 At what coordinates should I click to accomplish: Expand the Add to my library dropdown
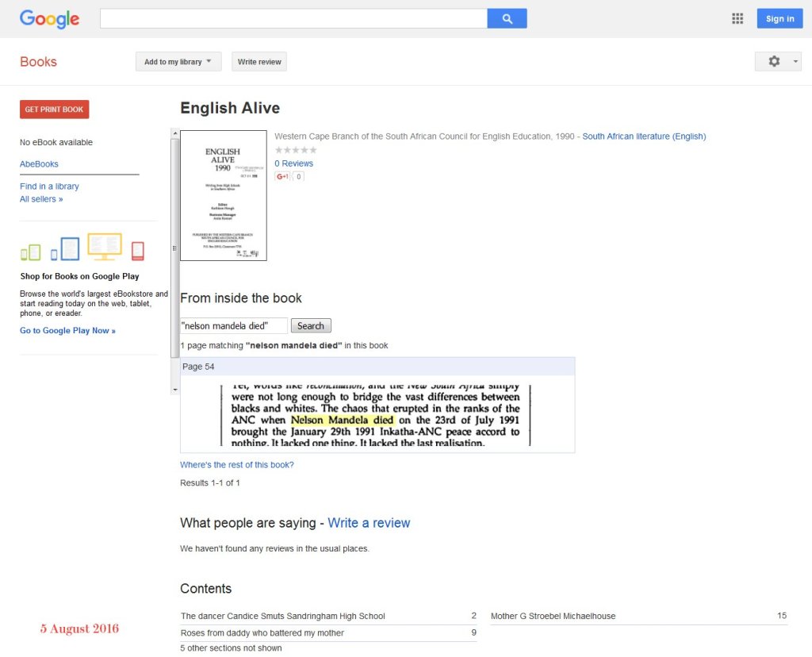click(x=178, y=62)
